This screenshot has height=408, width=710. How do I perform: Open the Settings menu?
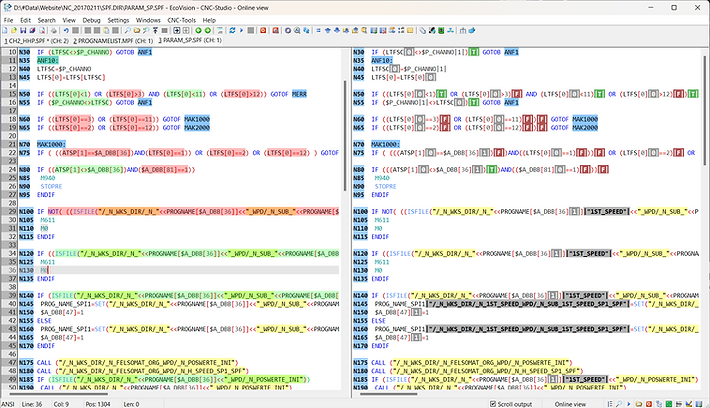click(x=118, y=19)
